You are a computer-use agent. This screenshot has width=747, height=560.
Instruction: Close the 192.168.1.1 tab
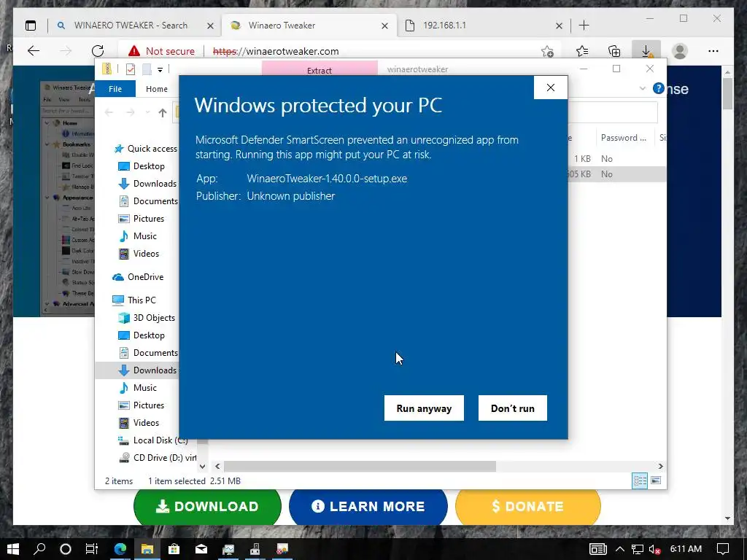[x=560, y=26]
